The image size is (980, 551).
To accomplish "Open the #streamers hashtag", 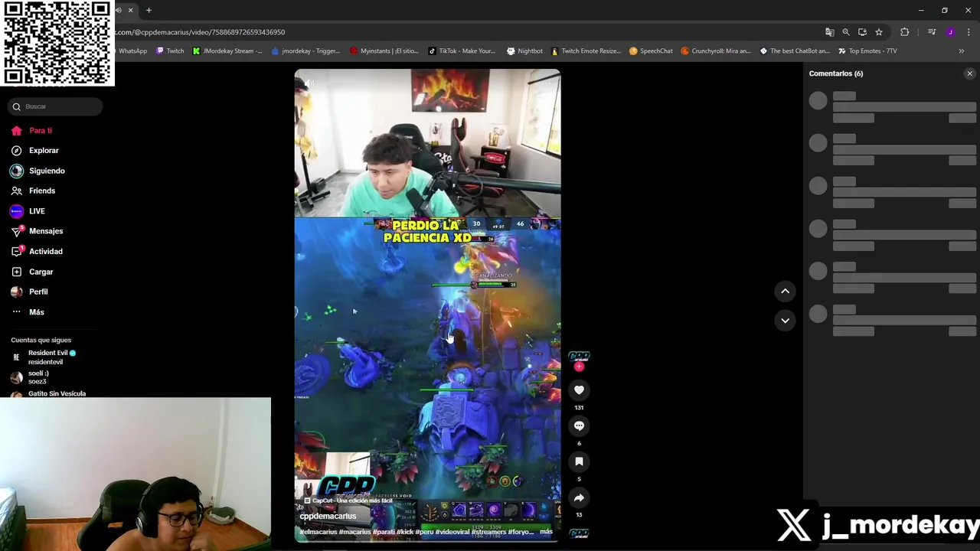I will [488, 532].
